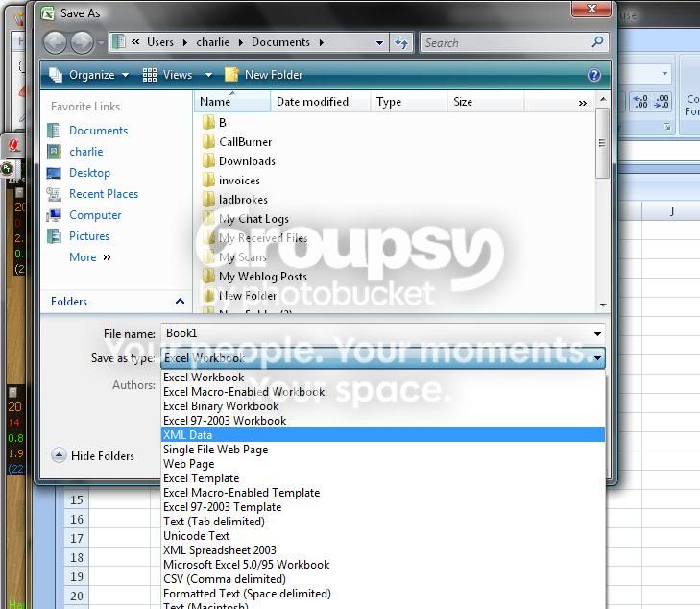This screenshot has height=609, width=700.
Task: Click the Users breadcrumb segment
Action: 160,42
